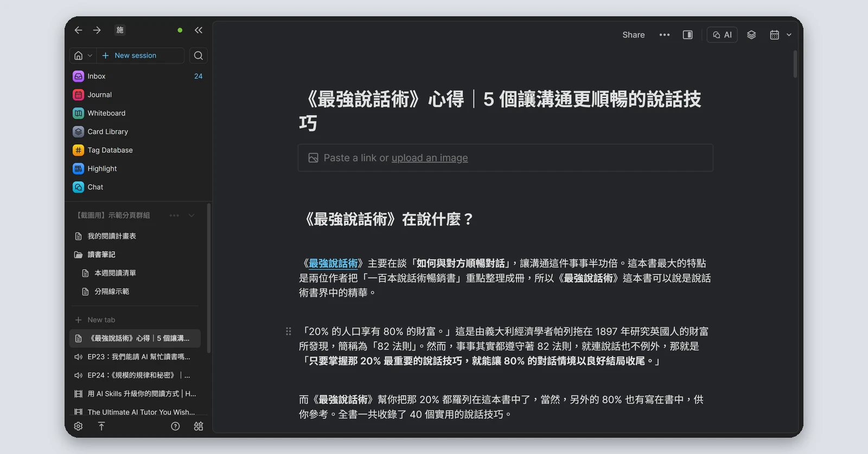868x454 pixels.
Task: Open the calendar icon in top bar
Action: 774,35
